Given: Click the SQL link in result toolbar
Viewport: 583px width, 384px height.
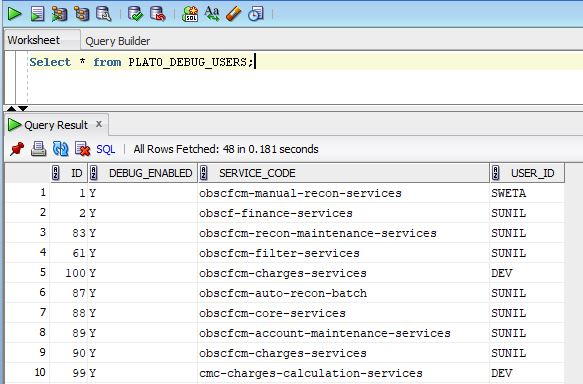Looking at the screenshot, I should pyautogui.click(x=106, y=149).
